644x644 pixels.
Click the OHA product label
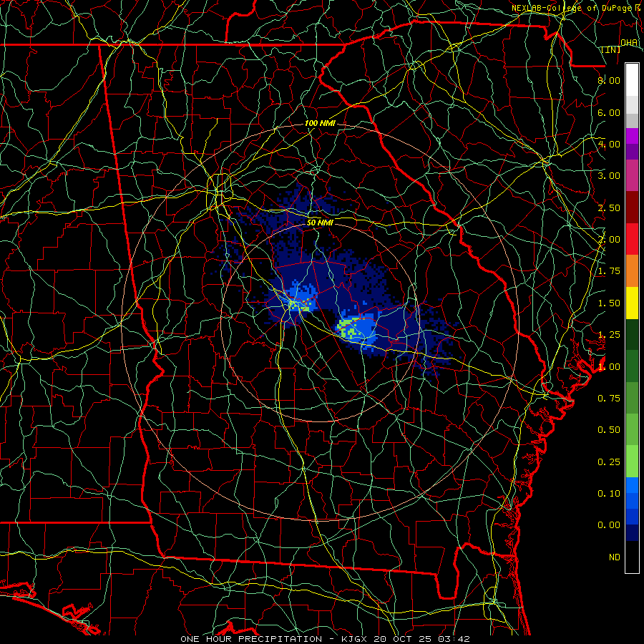pyautogui.click(x=629, y=43)
